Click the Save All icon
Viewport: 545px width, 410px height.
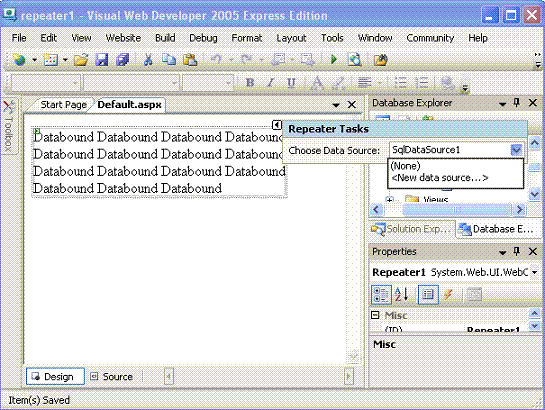point(122,60)
